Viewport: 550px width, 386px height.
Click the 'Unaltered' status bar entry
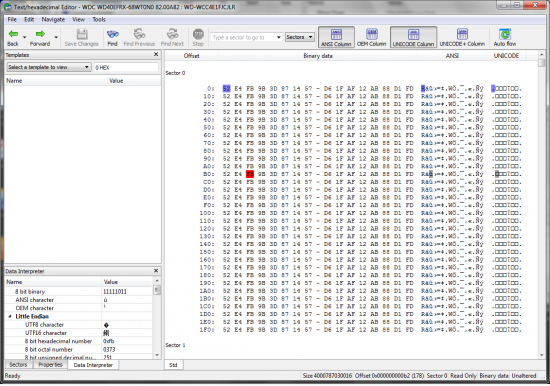pyautogui.click(x=524, y=376)
